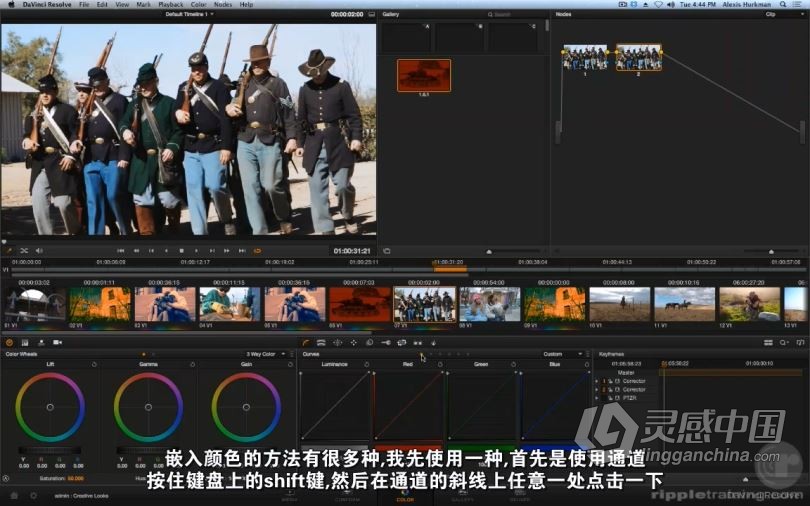
Task: Stop playback in the viewer
Action: pyautogui.click(x=181, y=251)
